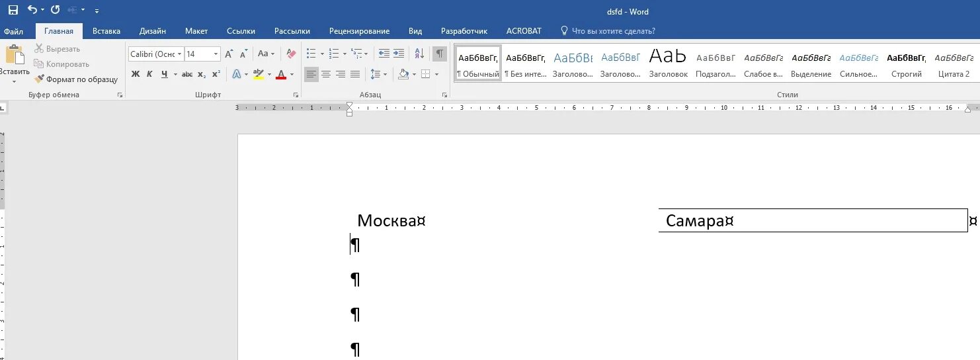Apply strikethrough formatting (abc)

click(x=187, y=74)
